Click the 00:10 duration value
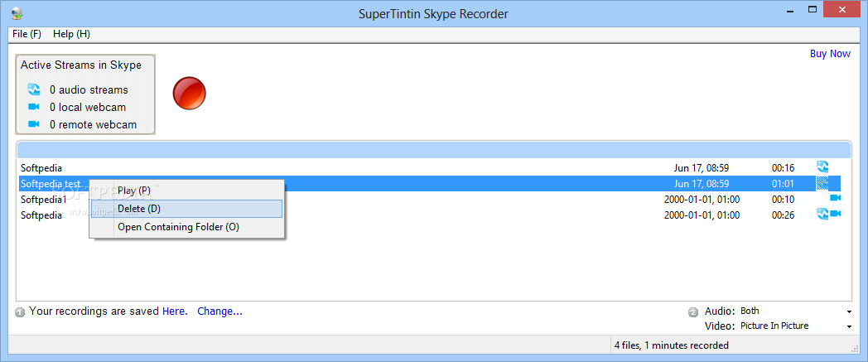This screenshot has width=868, height=362. point(784,200)
